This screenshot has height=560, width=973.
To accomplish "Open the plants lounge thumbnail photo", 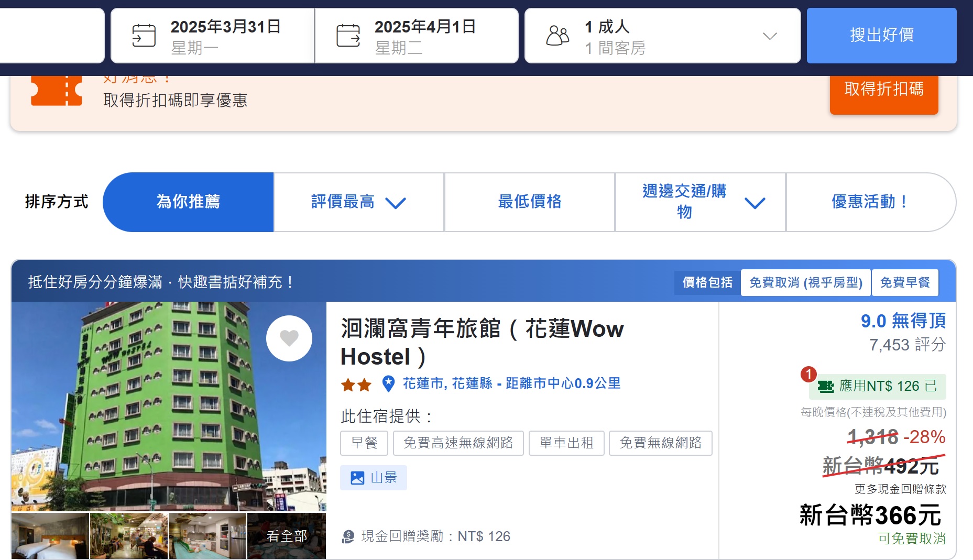I will [129, 536].
